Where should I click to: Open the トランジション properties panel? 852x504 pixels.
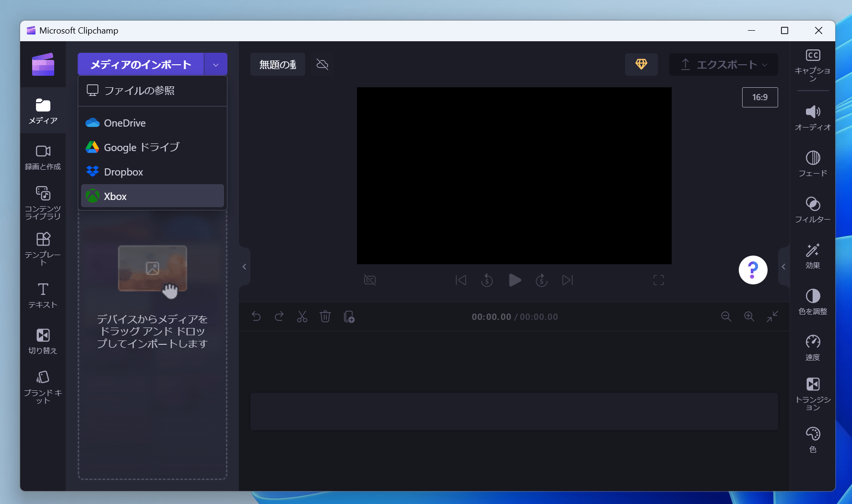813,394
